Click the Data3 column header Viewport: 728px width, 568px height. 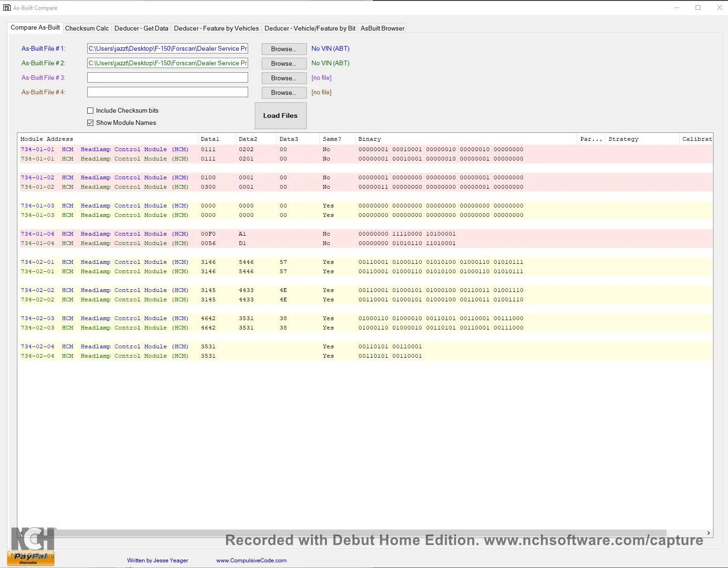click(298, 139)
